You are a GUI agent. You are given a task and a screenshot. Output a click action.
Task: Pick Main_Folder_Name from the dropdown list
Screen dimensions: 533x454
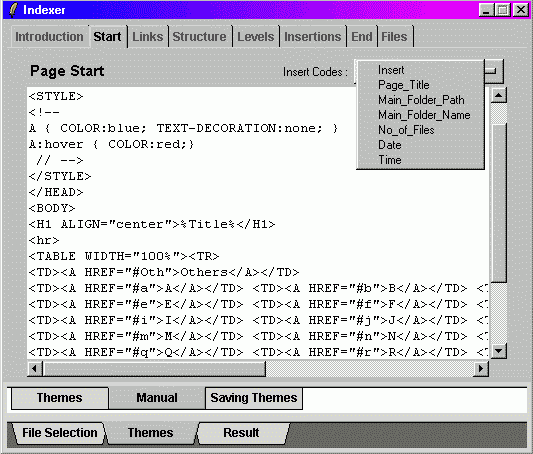coord(424,115)
